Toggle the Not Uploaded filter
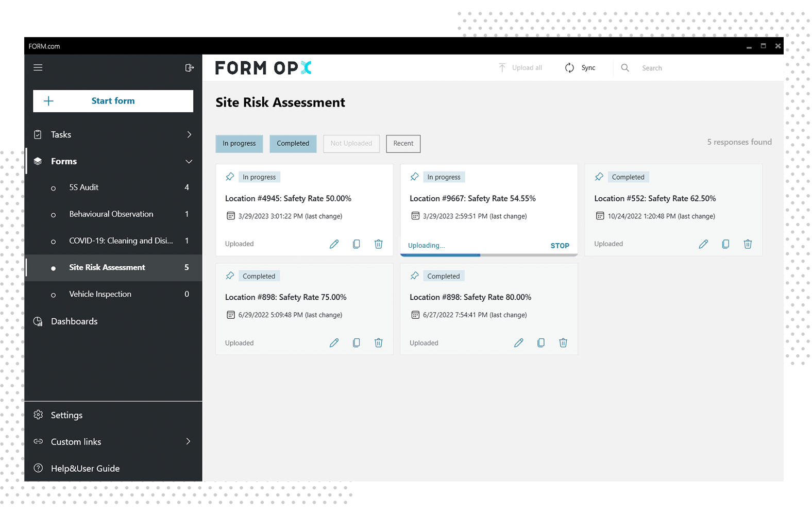 coord(351,144)
